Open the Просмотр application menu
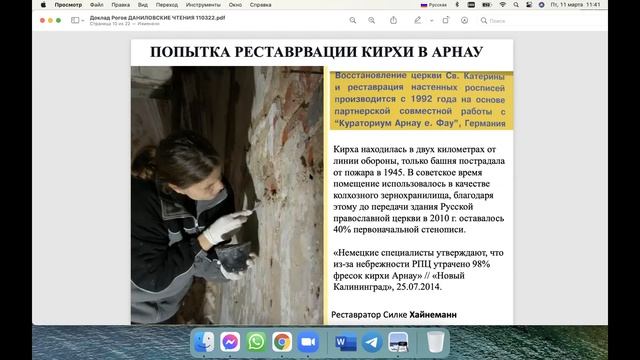 coord(68,5)
